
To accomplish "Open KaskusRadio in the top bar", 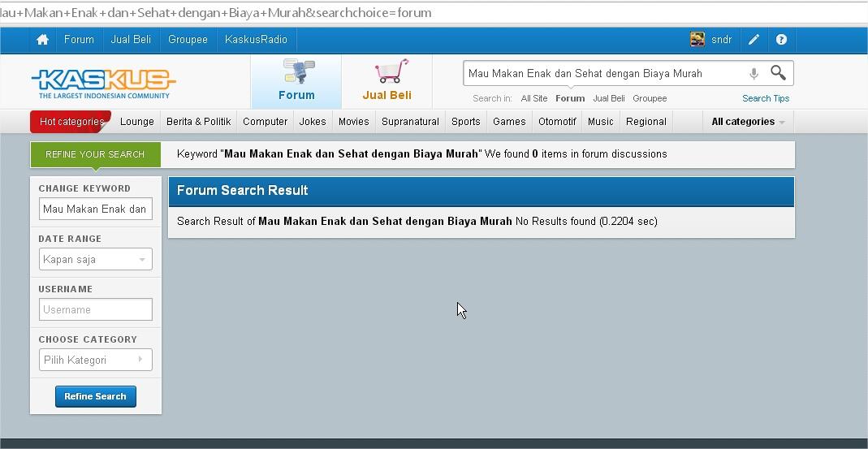I will click(x=256, y=40).
